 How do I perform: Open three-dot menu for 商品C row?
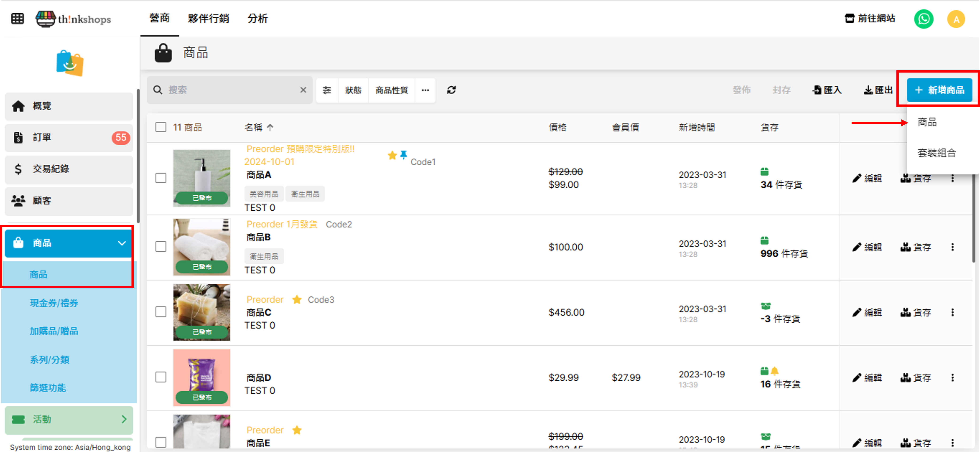[953, 312]
